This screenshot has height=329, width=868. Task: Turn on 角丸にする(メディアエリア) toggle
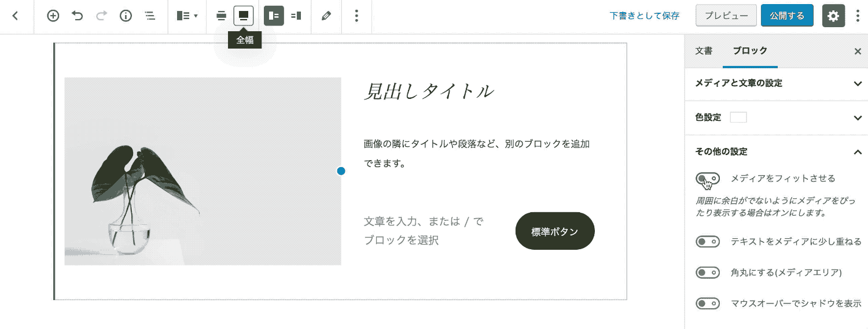coord(707,272)
